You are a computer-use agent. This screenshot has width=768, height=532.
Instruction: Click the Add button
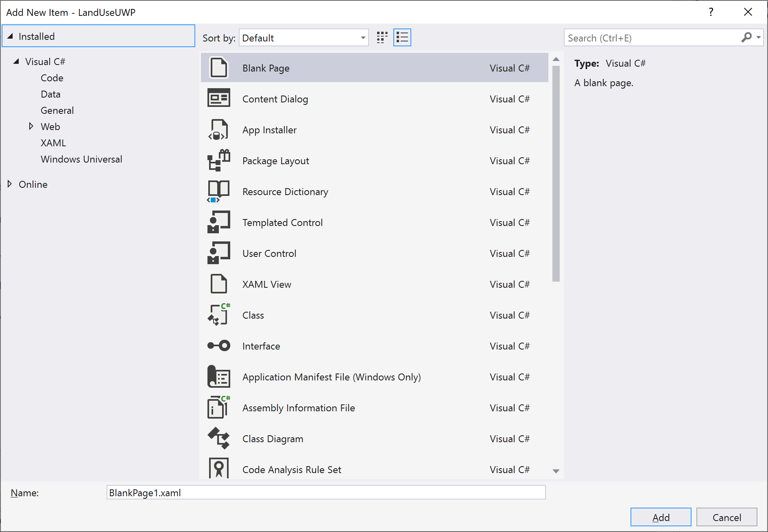click(x=661, y=517)
